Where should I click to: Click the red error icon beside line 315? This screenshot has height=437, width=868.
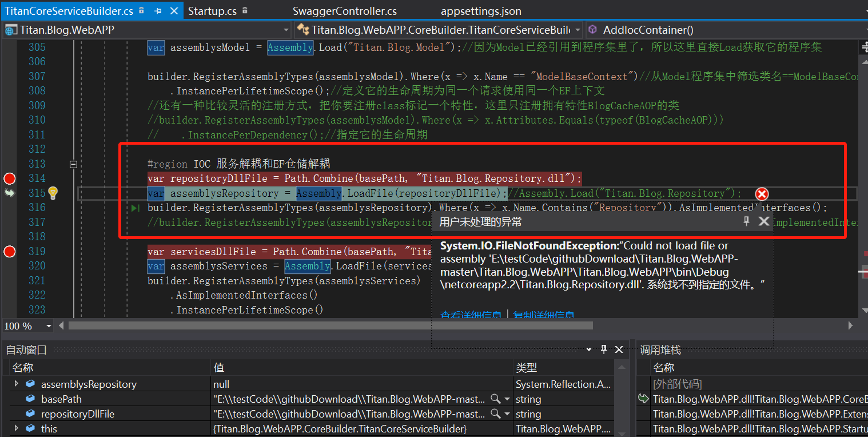point(762,194)
